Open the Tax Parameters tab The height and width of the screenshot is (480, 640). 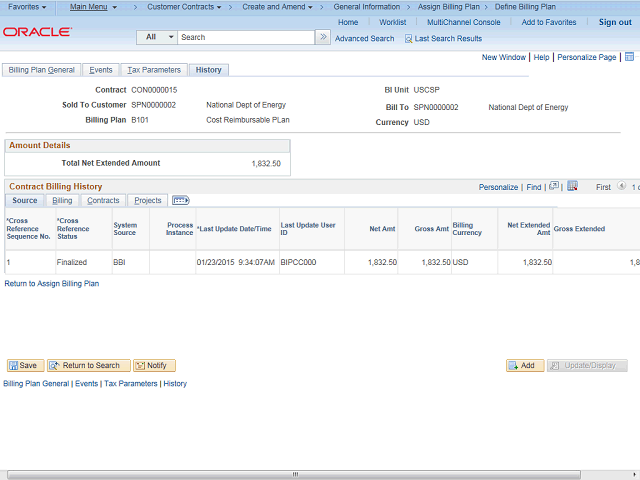click(x=154, y=70)
